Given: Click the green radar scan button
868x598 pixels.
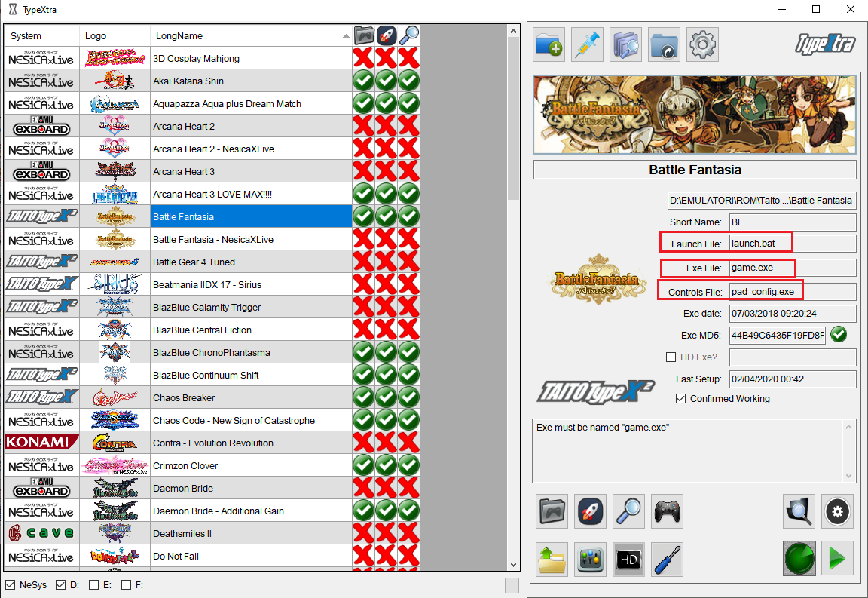Looking at the screenshot, I should pyautogui.click(x=799, y=560).
